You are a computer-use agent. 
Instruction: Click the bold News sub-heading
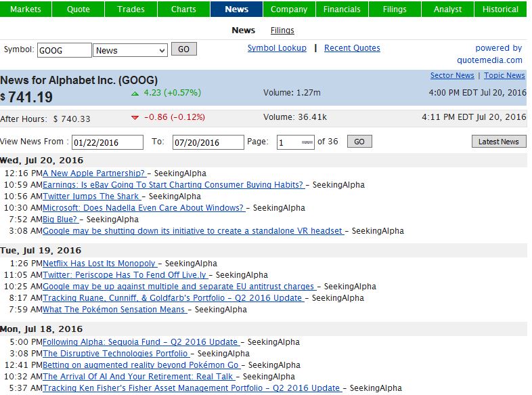tap(243, 30)
